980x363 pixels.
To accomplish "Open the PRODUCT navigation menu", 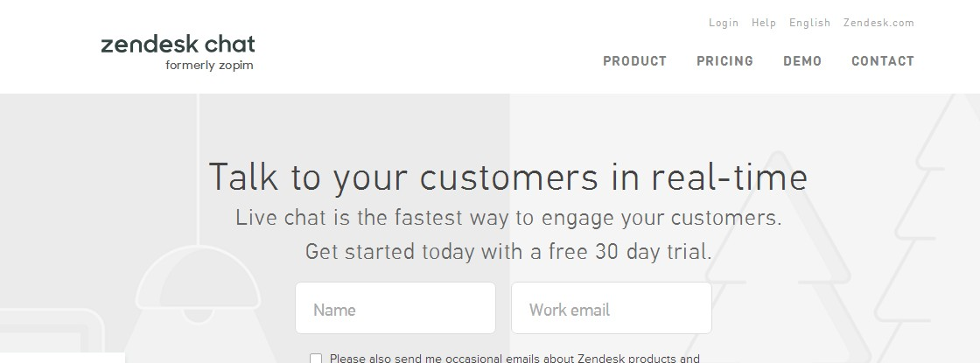I will pos(634,61).
